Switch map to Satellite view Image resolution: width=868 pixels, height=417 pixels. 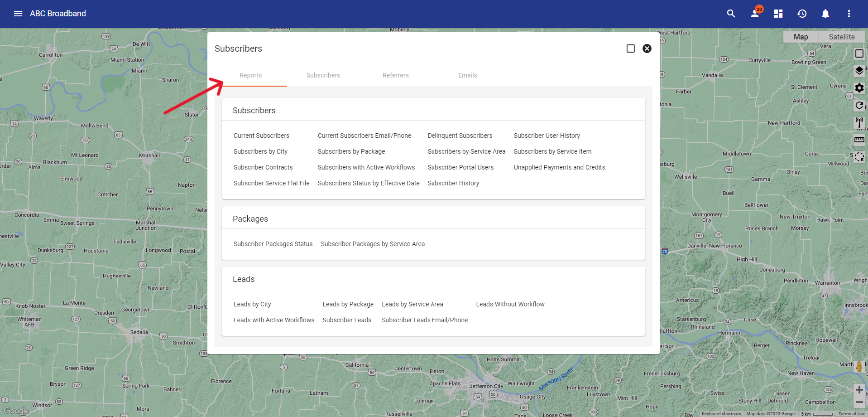coord(842,37)
